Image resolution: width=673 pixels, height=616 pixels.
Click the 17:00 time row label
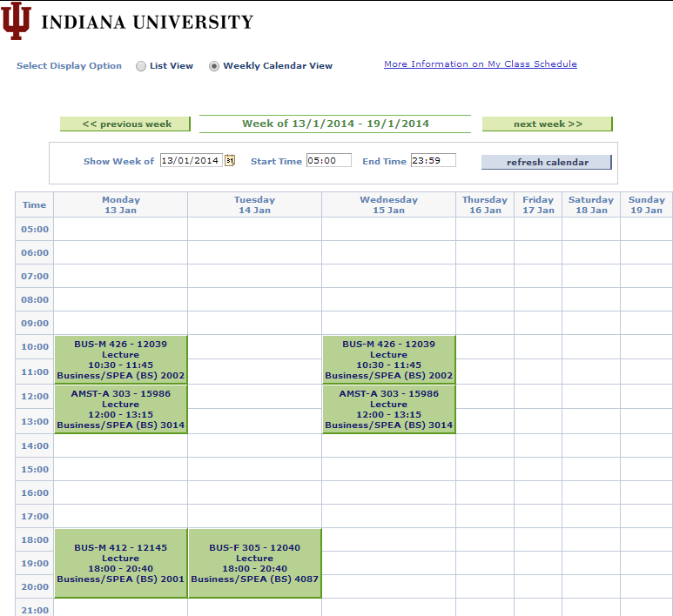tap(35, 516)
